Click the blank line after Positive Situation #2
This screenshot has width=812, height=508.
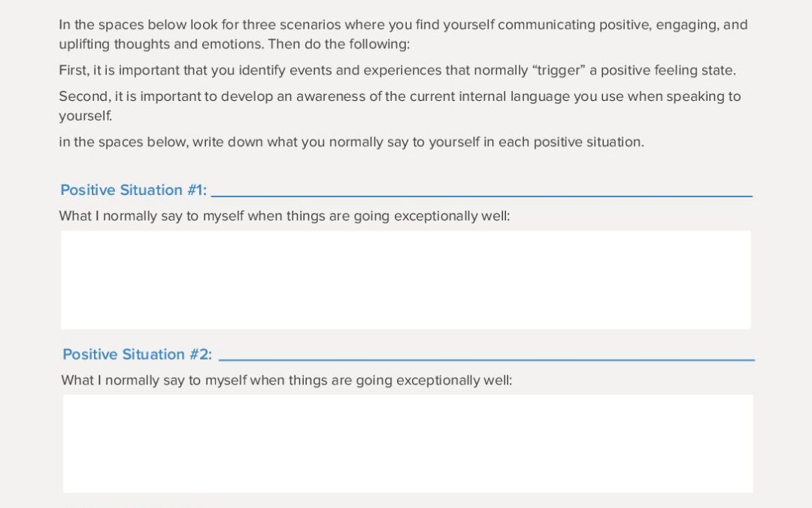[486, 356]
